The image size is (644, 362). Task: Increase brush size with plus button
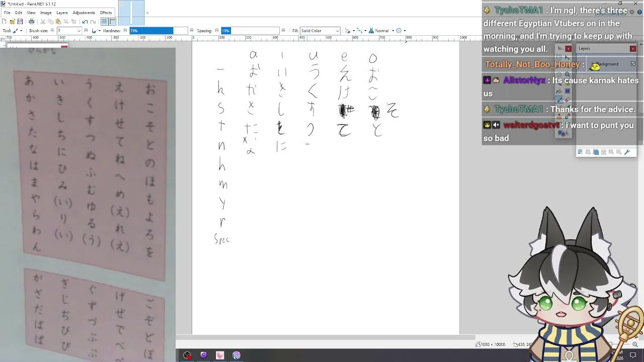(86, 31)
